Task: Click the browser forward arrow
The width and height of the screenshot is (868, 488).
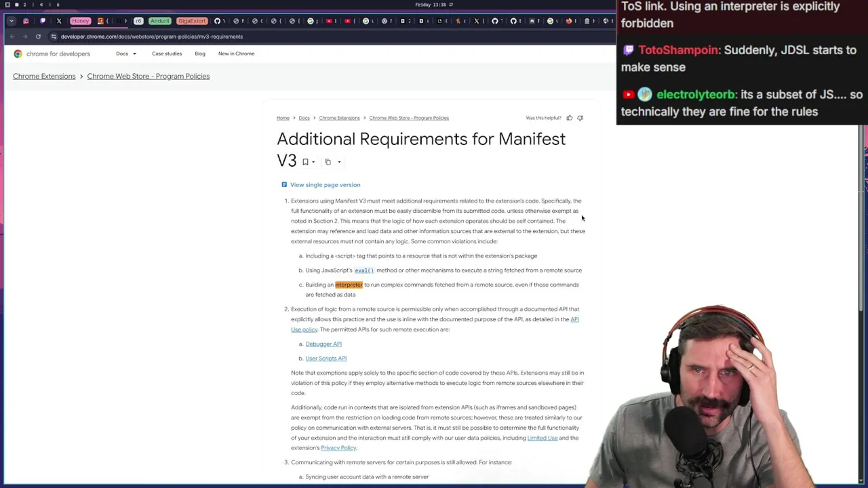Action: 25,37
